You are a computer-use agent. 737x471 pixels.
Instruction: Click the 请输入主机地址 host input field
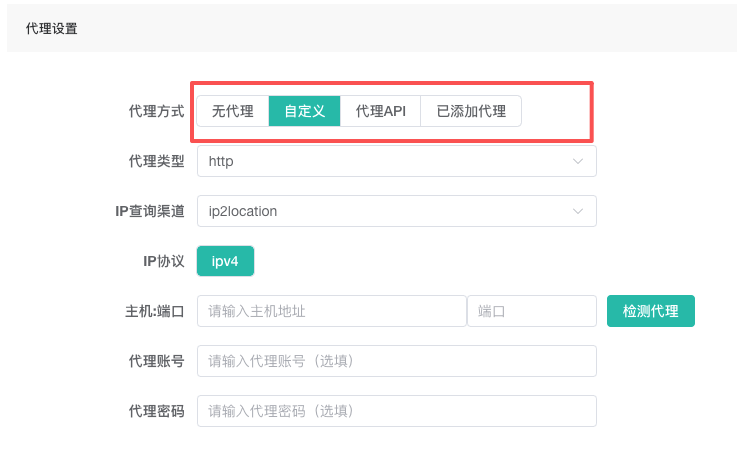pyautogui.click(x=331, y=311)
